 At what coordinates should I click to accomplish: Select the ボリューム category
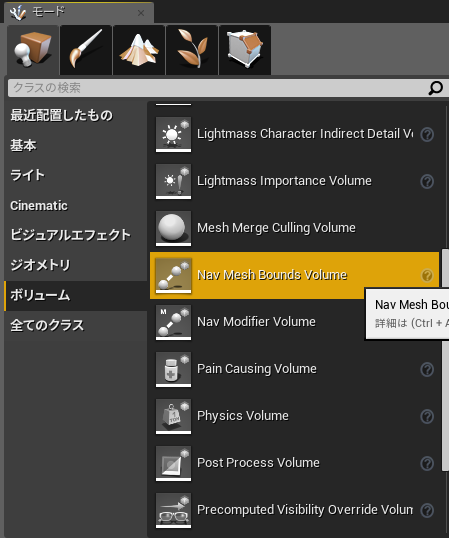click(75, 296)
